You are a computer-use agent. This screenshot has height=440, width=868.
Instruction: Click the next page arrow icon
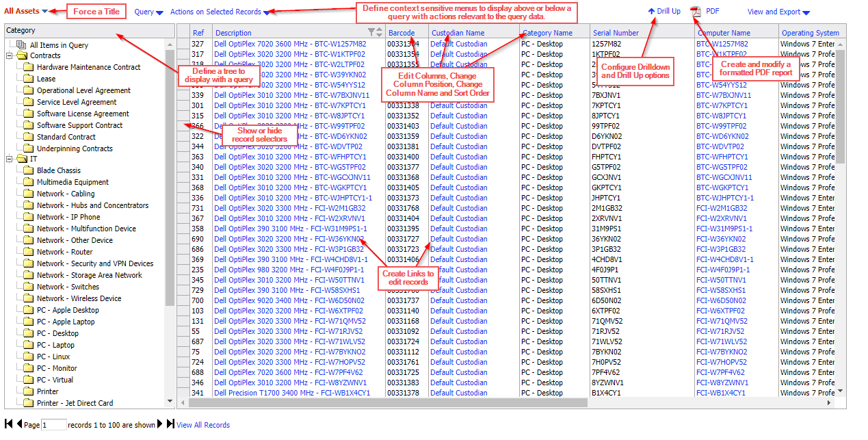[158, 424]
